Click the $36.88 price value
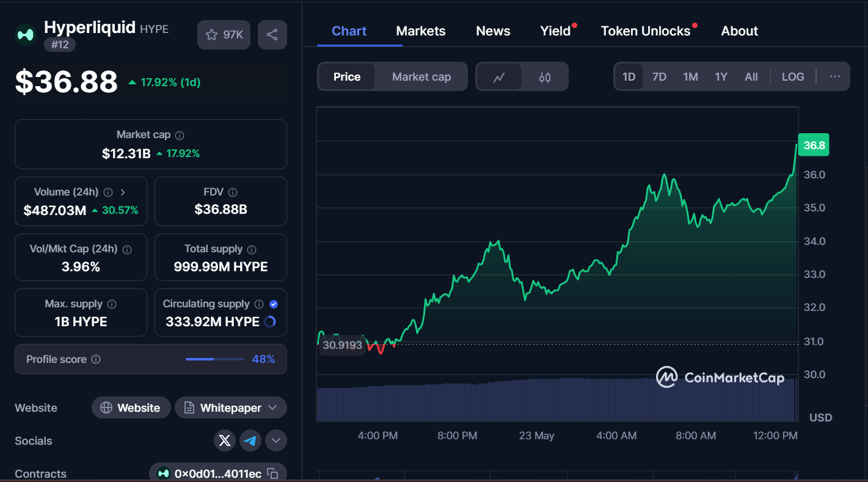 [66, 82]
